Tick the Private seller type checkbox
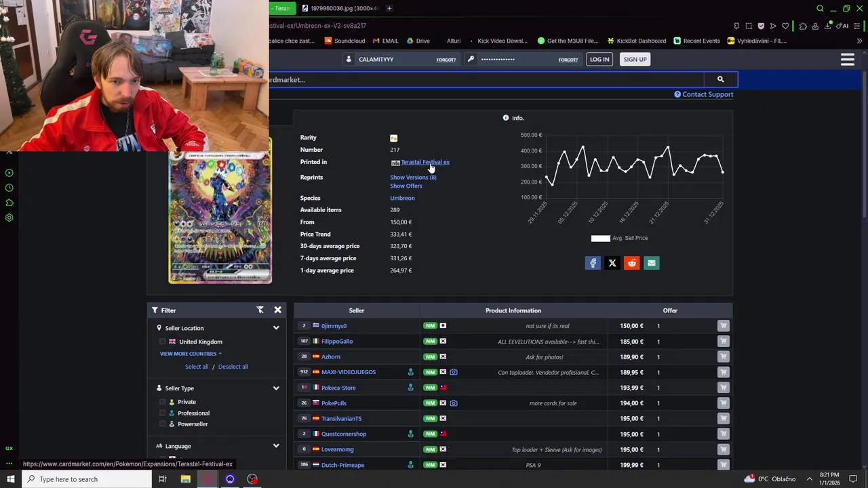868x488 pixels. pyautogui.click(x=162, y=402)
